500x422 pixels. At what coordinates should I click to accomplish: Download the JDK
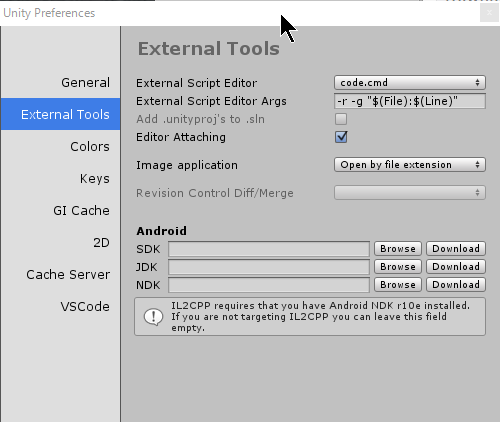(x=456, y=267)
